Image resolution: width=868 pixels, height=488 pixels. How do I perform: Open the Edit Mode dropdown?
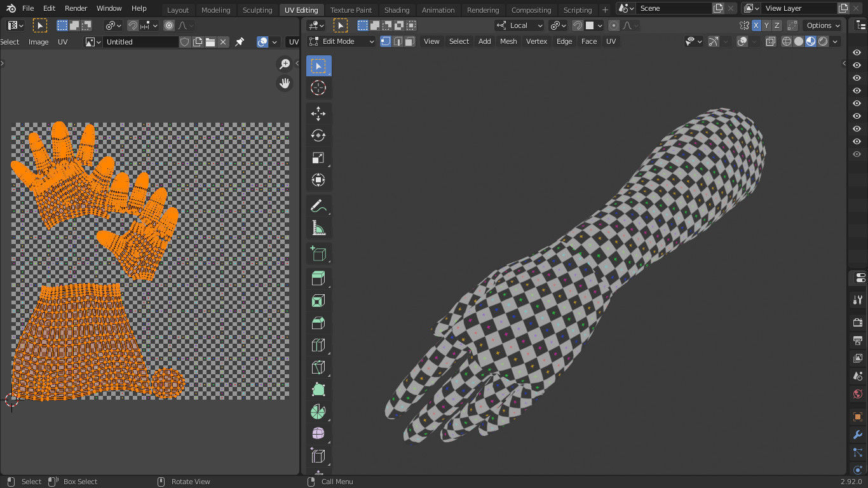click(342, 41)
